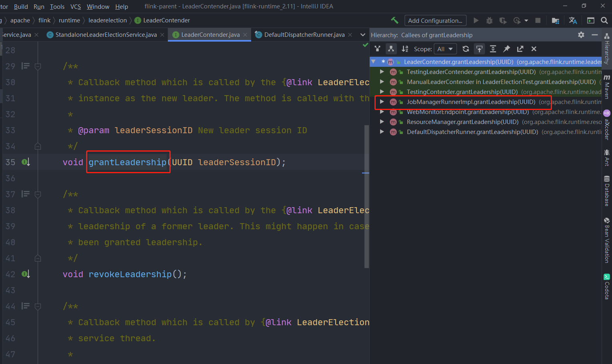Click implemented-method gutter icon on line 42
612x364 pixels.
click(26, 274)
